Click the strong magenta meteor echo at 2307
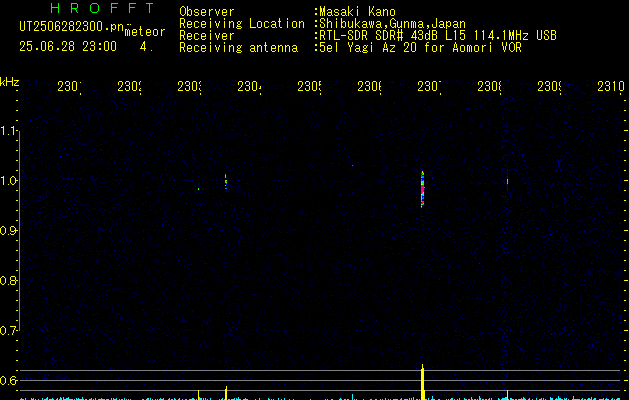629x400 pixels. tap(422, 189)
